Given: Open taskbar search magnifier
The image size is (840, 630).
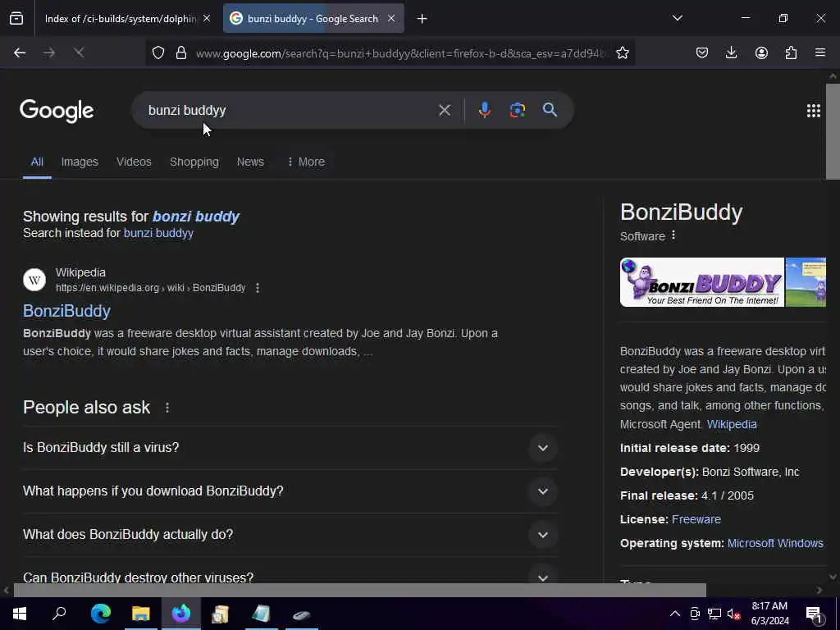Looking at the screenshot, I should click(59, 614).
